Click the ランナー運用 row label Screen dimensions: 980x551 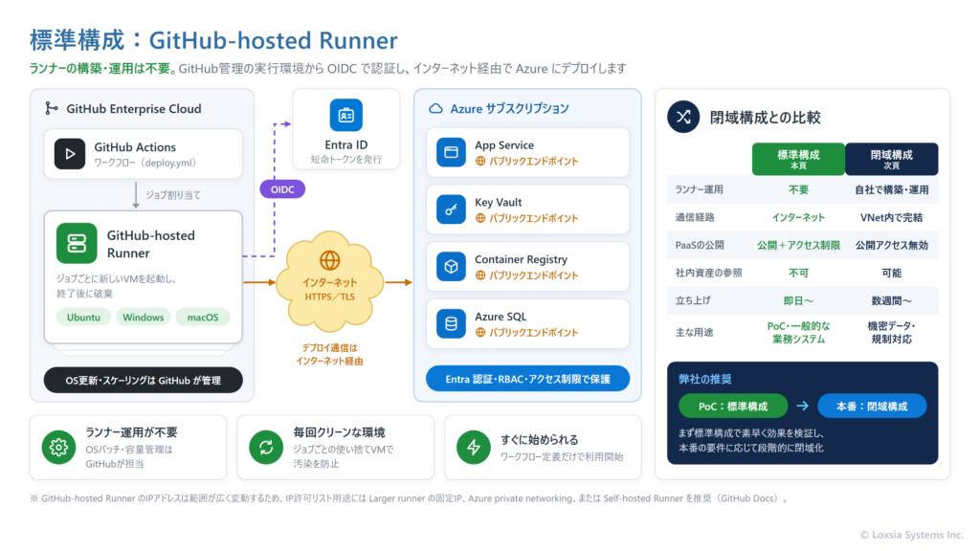pyautogui.click(x=699, y=189)
